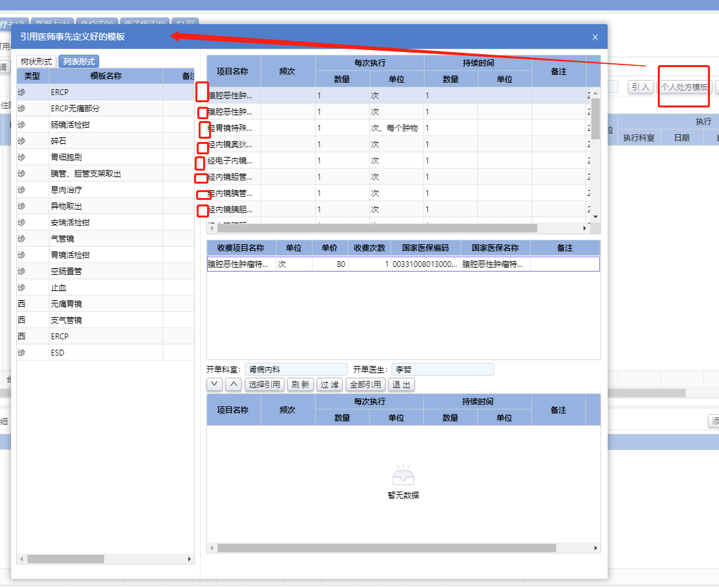Click the 国家医保名称 column header
The image size is (719, 588).
(495, 248)
